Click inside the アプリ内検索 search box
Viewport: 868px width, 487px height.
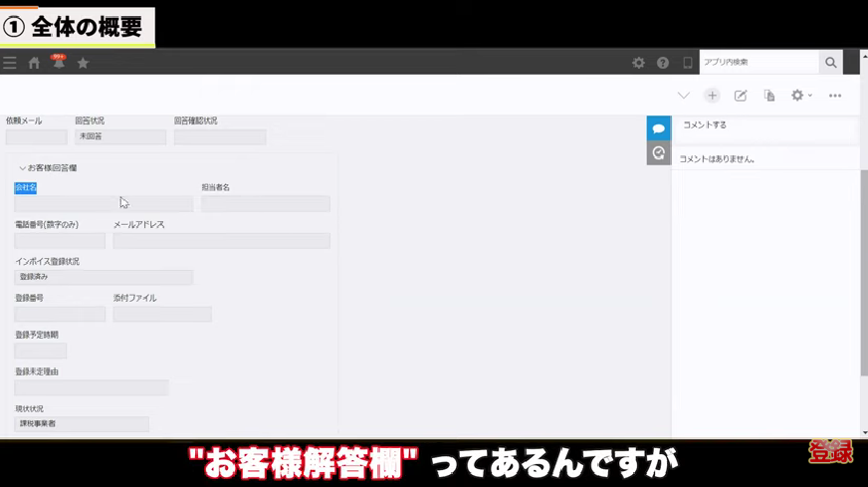pos(759,62)
